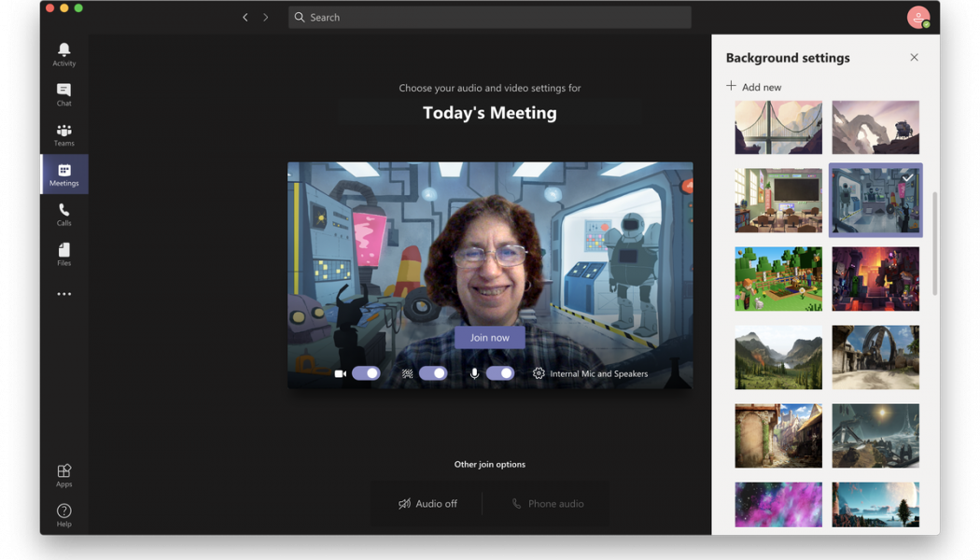Click Add new to upload a background
Viewport: 980px width, 560px height.
coord(753,86)
